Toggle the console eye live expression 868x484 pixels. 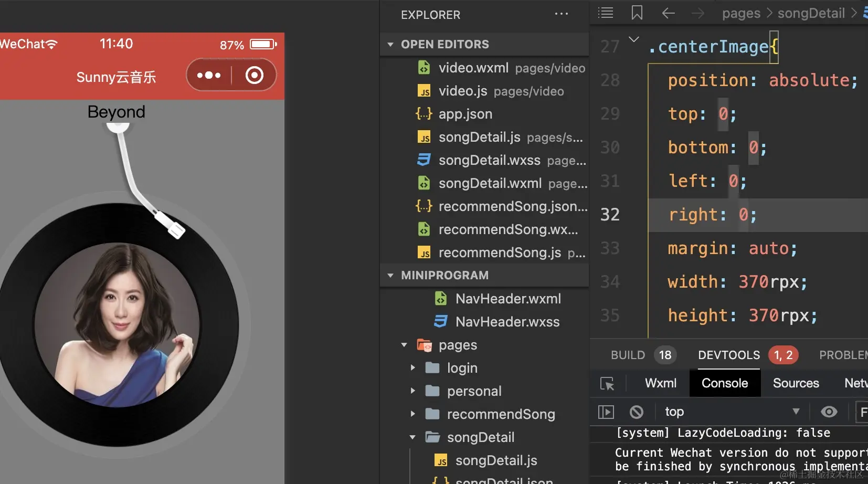[829, 412]
